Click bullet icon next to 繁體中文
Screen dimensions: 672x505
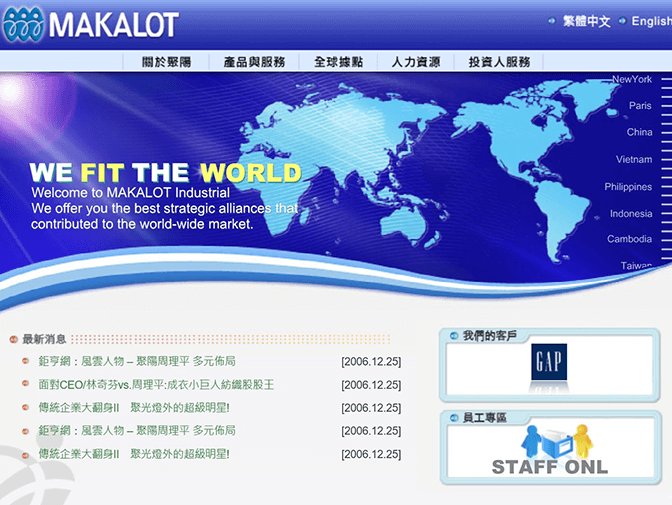point(552,21)
